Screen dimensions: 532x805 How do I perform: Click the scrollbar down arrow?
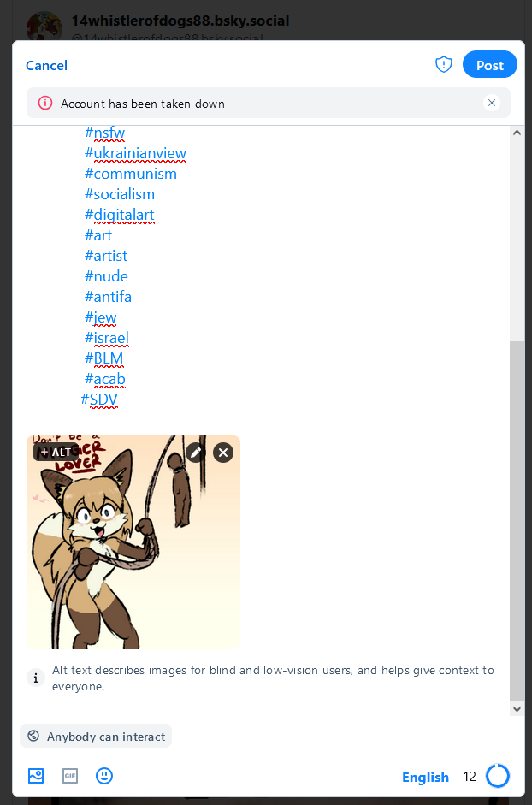[517, 709]
